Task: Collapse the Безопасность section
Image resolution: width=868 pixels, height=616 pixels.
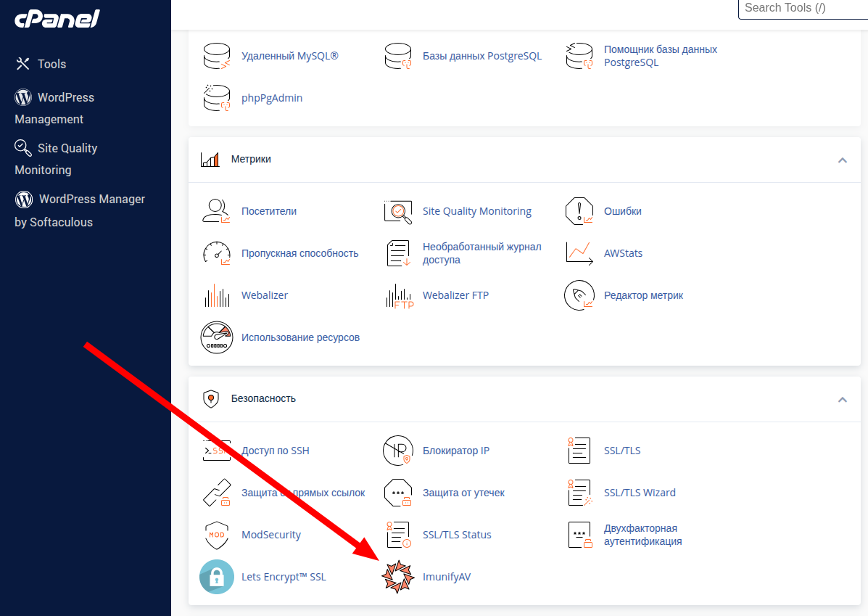Action: (843, 399)
